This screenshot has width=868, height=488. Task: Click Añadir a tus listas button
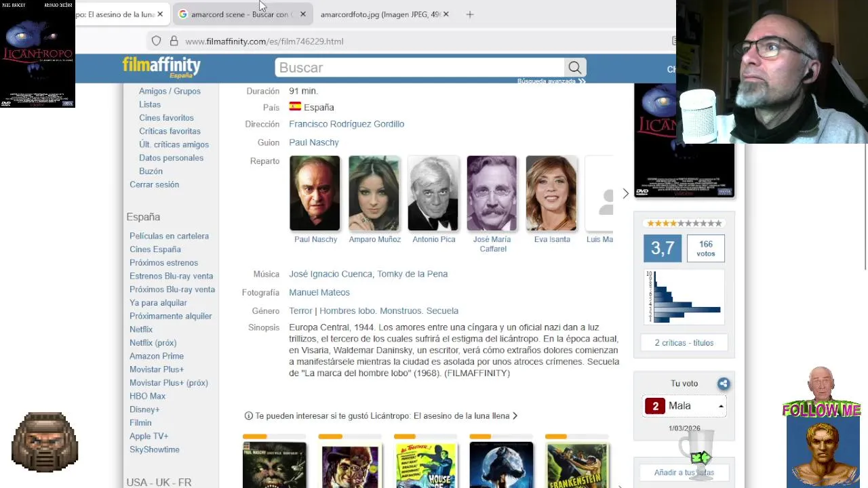684,472
